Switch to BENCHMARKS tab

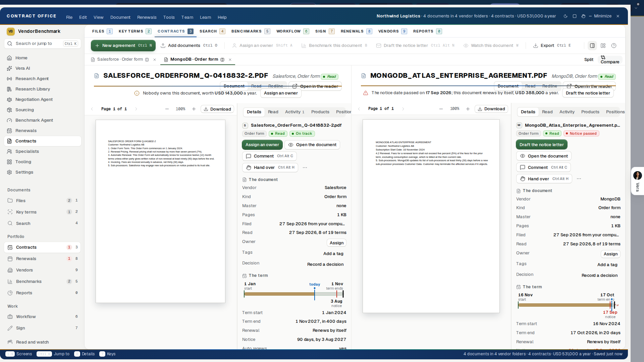click(x=251, y=31)
